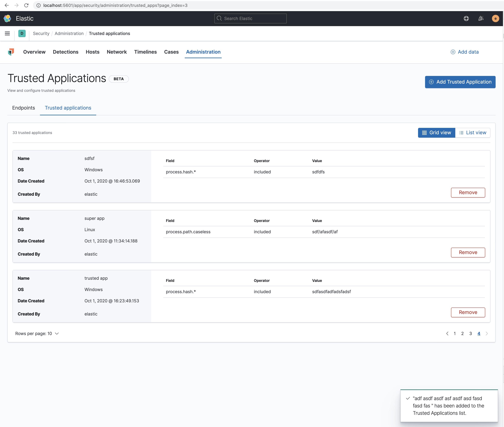Viewport: 504px width, 427px height.
Task: Go to pagination page 2
Action: (x=462, y=334)
